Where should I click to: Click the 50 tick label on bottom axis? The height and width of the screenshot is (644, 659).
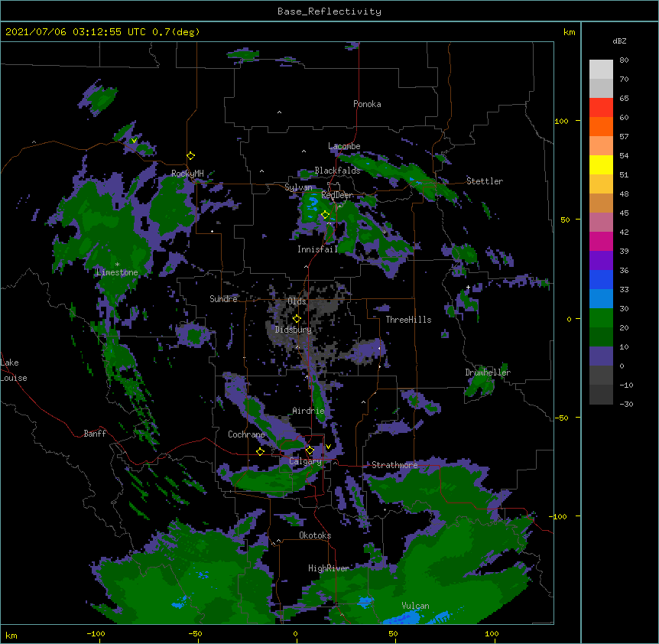coord(393,633)
